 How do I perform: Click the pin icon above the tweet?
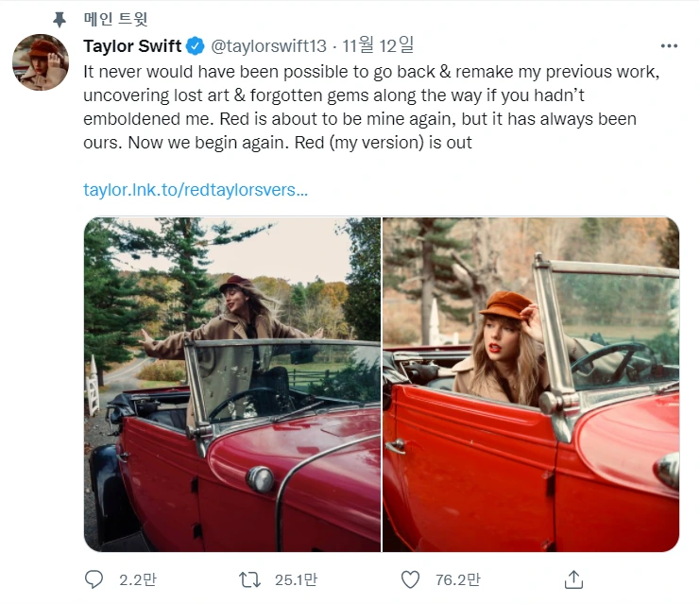[59, 19]
